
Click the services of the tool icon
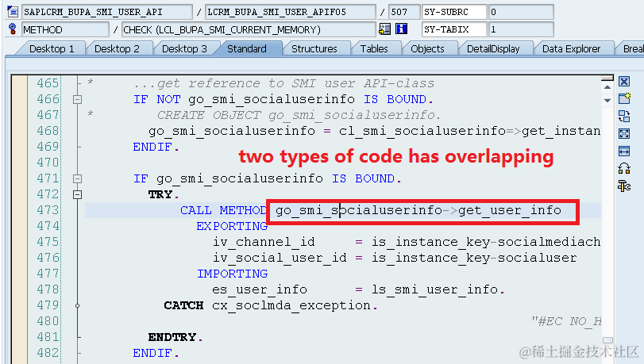tap(624, 169)
